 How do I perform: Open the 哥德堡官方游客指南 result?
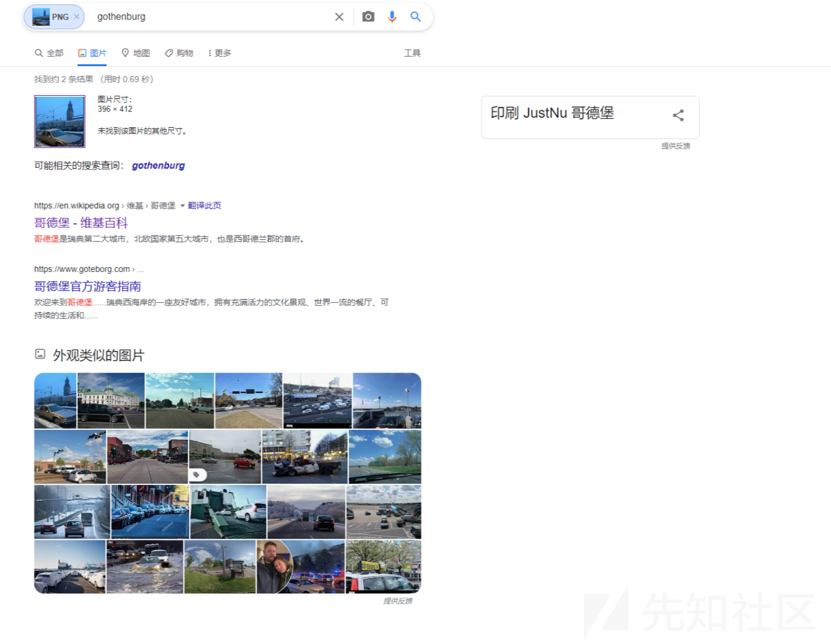pos(87,286)
